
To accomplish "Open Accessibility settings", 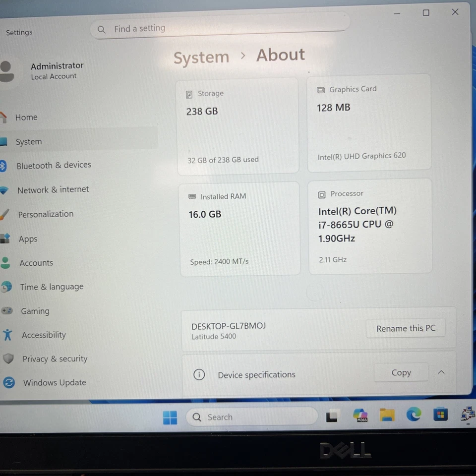I will (x=44, y=335).
